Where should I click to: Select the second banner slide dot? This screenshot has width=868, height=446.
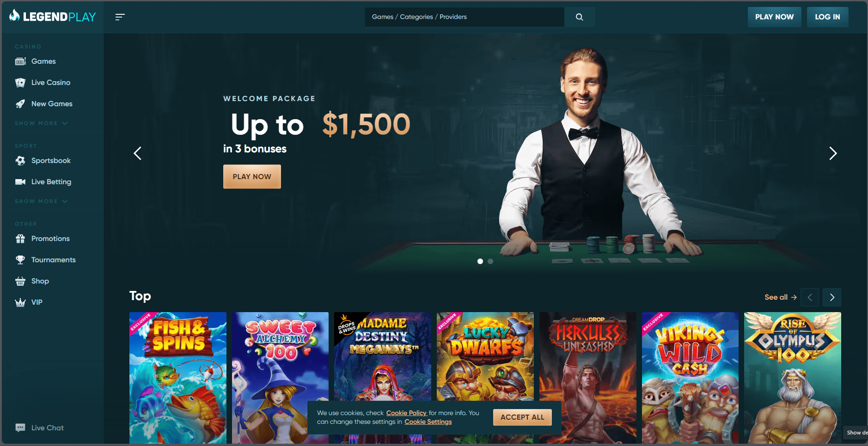(x=490, y=261)
